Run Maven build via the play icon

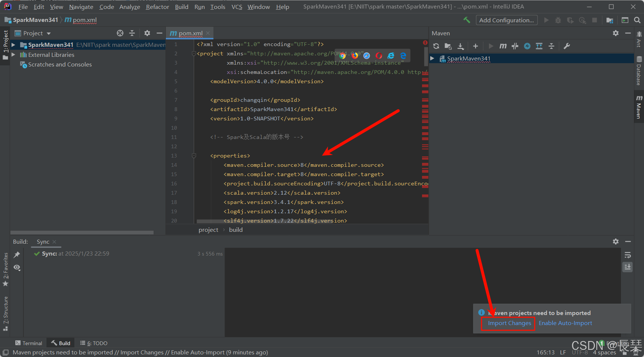[x=491, y=46]
